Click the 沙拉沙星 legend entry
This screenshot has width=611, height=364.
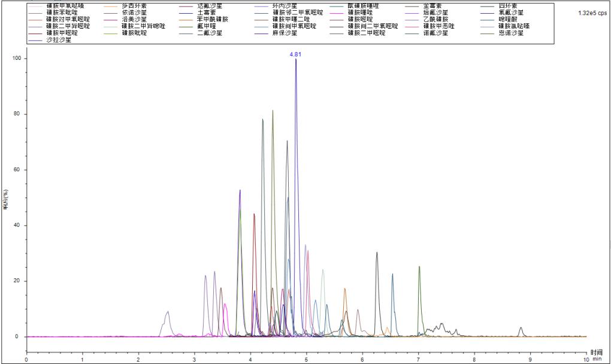click(x=58, y=40)
